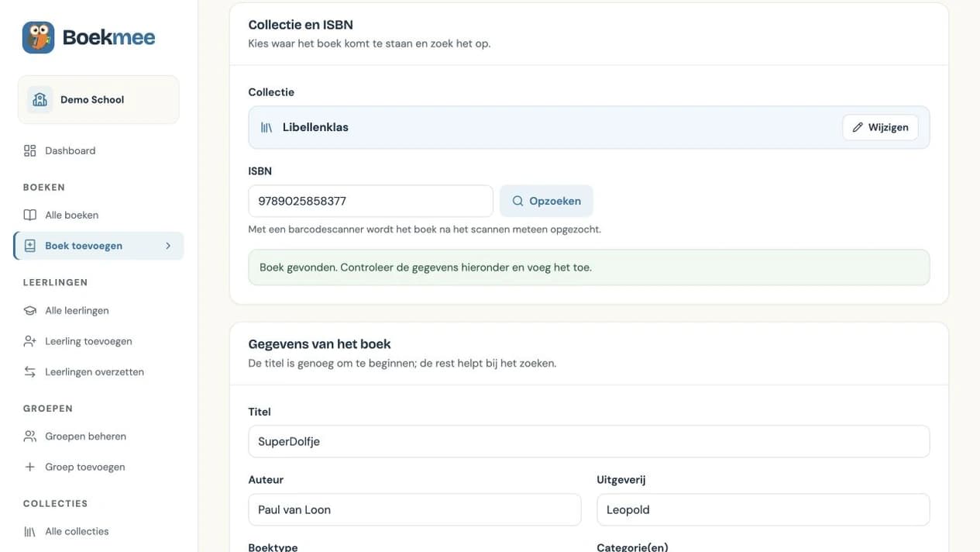Screen dimensions: 980x552
Task: Click the Demo School building icon
Action: pyautogui.click(x=40, y=99)
